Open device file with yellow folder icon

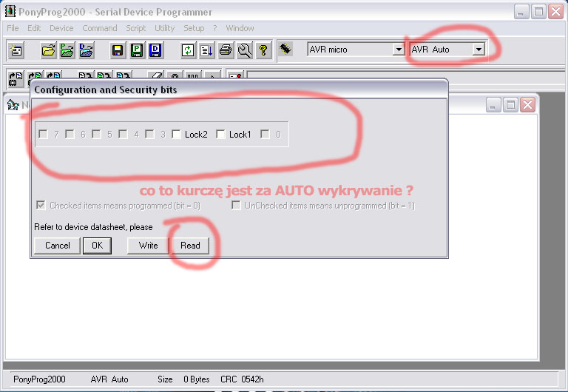pyautogui.click(x=48, y=50)
